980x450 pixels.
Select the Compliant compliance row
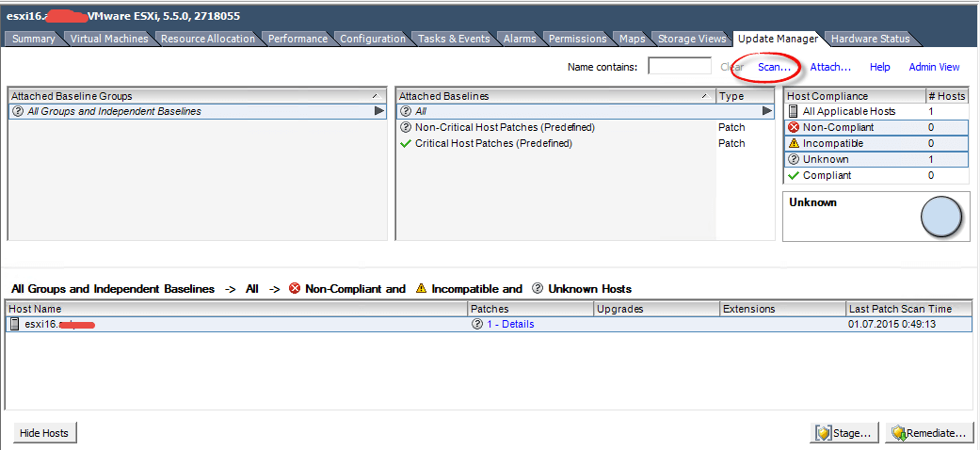[876, 176]
